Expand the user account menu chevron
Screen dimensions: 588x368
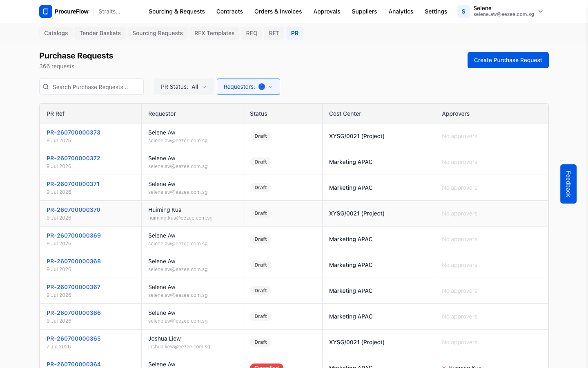pos(541,11)
